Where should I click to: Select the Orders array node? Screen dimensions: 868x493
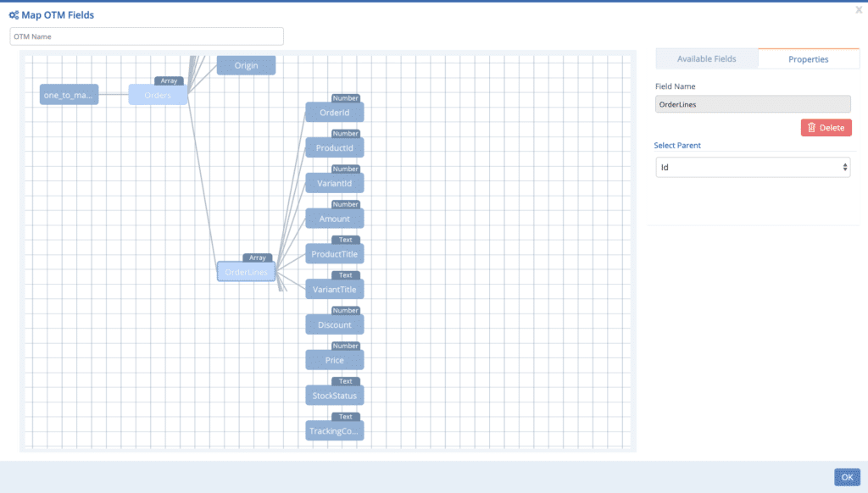(158, 95)
